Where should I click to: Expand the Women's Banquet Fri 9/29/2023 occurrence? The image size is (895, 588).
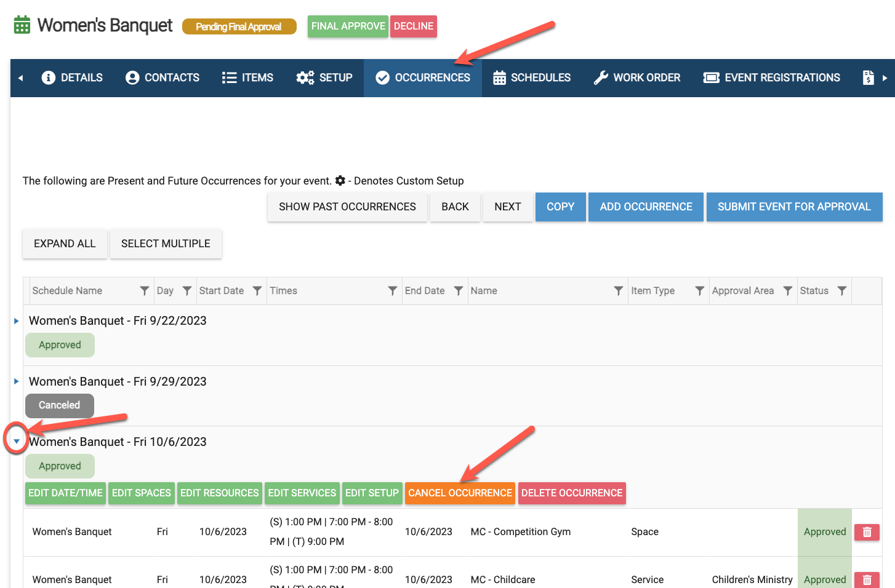pyautogui.click(x=17, y=381)
